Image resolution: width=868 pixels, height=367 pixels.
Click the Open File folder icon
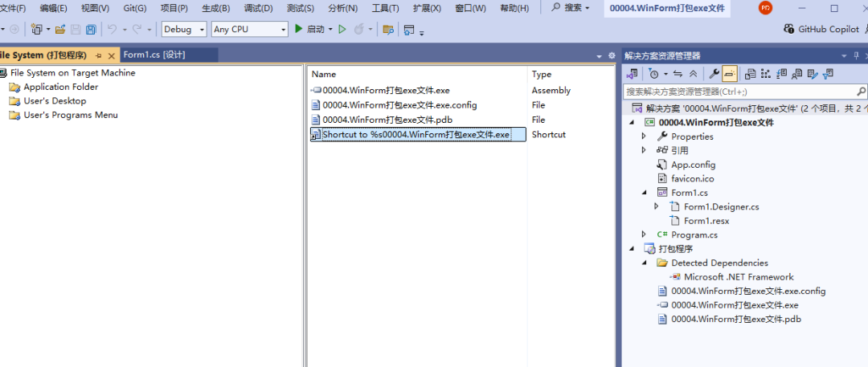(60, 30)
